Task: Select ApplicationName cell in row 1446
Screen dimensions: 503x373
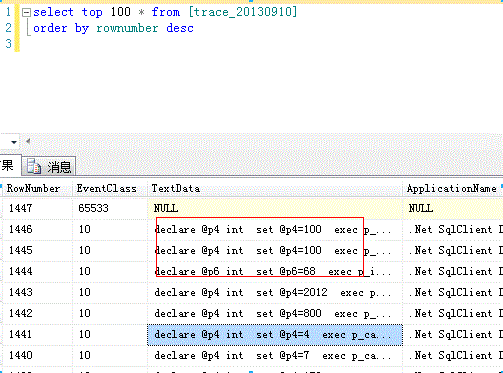Action: pos(453,230)
